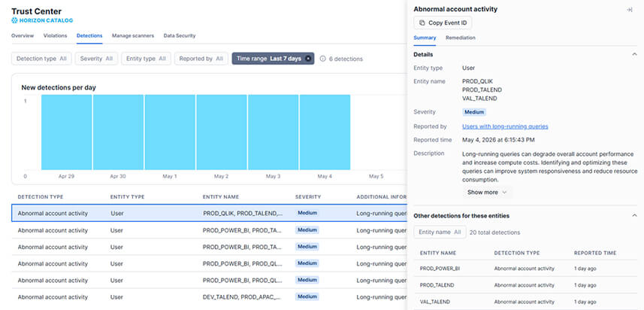Sort by ENTITY TYPE column header
Screen dimensions: 644x310
pos(127,197)
